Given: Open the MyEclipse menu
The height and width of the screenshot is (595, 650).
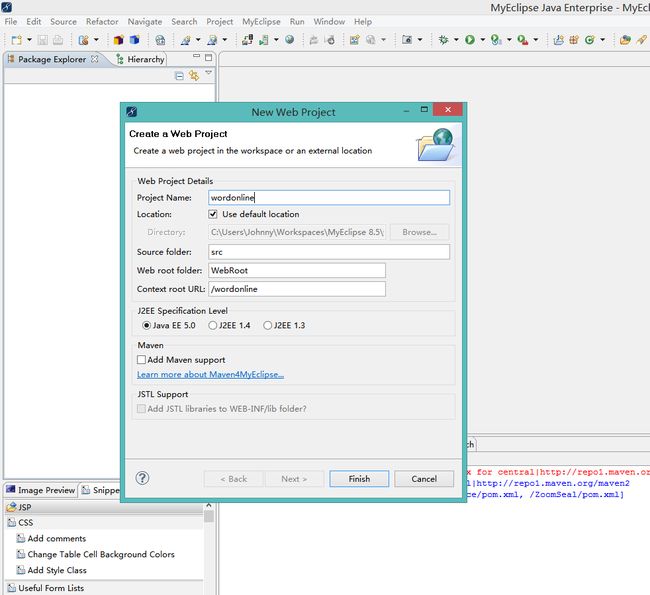Looking at the screenshot, I should [261, 22].
